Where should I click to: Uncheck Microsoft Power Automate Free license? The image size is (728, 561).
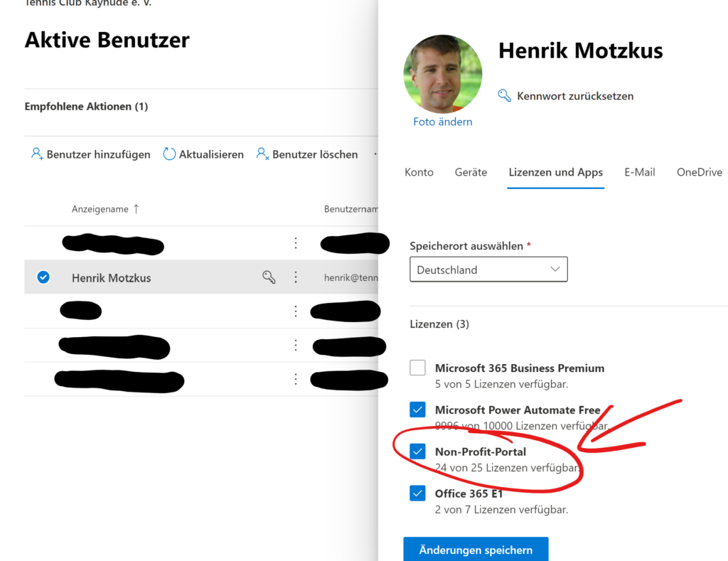click(x=417, y=410)
